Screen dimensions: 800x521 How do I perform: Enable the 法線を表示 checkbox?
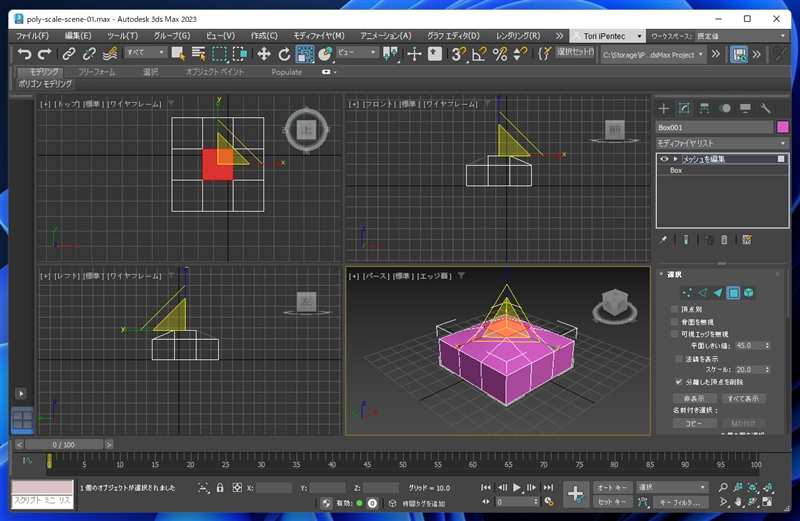[x=679, y=359]
